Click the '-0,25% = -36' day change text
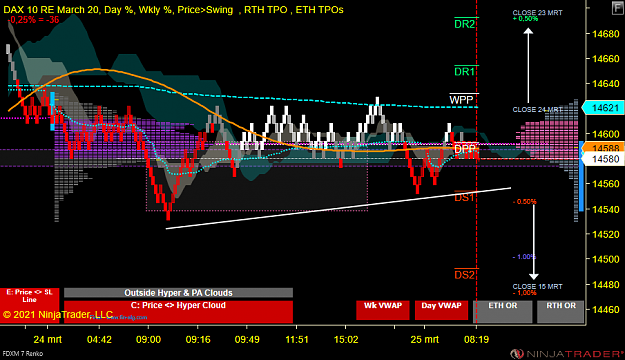Viewport: 625px width, 360px height. [x=33, y=20]
